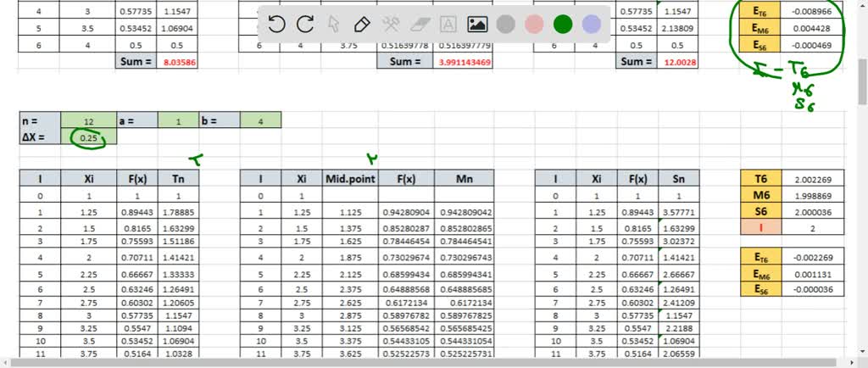Image resolution: width=868 pixels, height=368 pixels.
Task: Open the crossed tools icon
Action: pyautogui.click(x=391, y=25)
